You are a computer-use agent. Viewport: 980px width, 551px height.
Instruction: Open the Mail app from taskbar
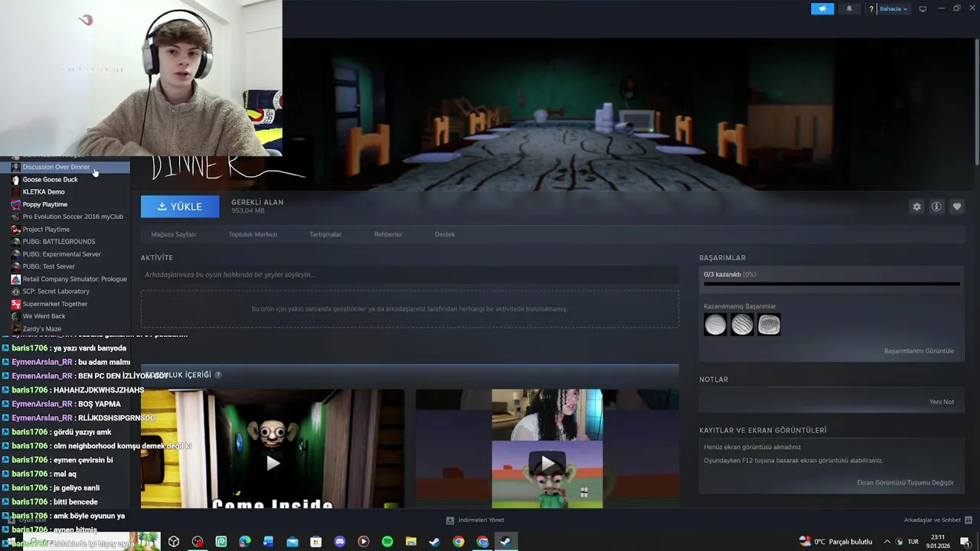point(292,542)
